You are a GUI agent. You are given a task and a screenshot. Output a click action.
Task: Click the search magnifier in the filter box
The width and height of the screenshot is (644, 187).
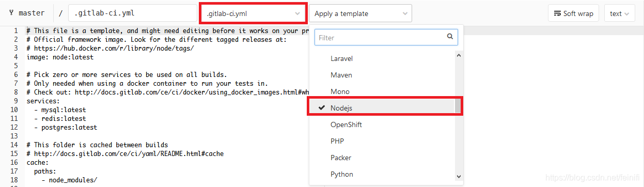(450, 37)
